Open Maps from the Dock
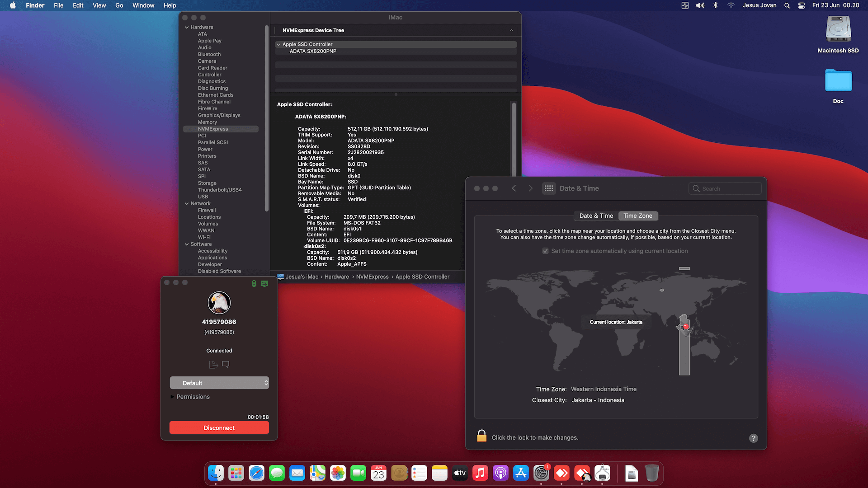868x488 pixels. (x=317, y=473)
